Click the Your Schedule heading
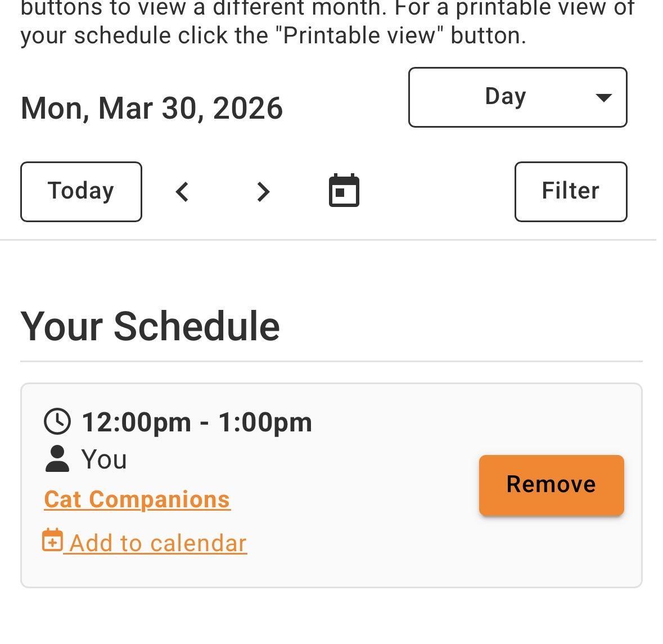The height and width of the screenshot is (644, 663). tap(150, 326)
